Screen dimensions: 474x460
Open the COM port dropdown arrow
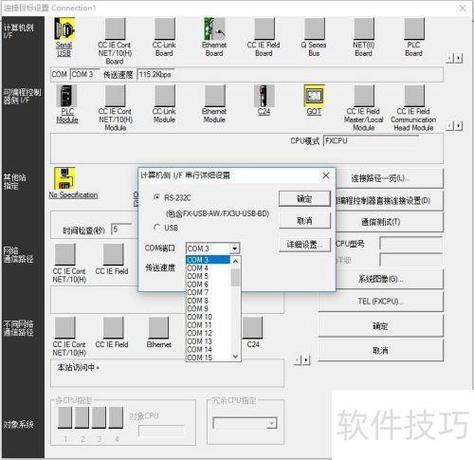pos(235,249)
